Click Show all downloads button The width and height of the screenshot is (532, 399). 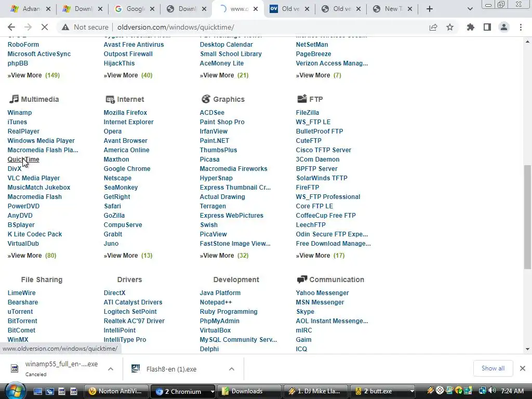click(493, 368)
